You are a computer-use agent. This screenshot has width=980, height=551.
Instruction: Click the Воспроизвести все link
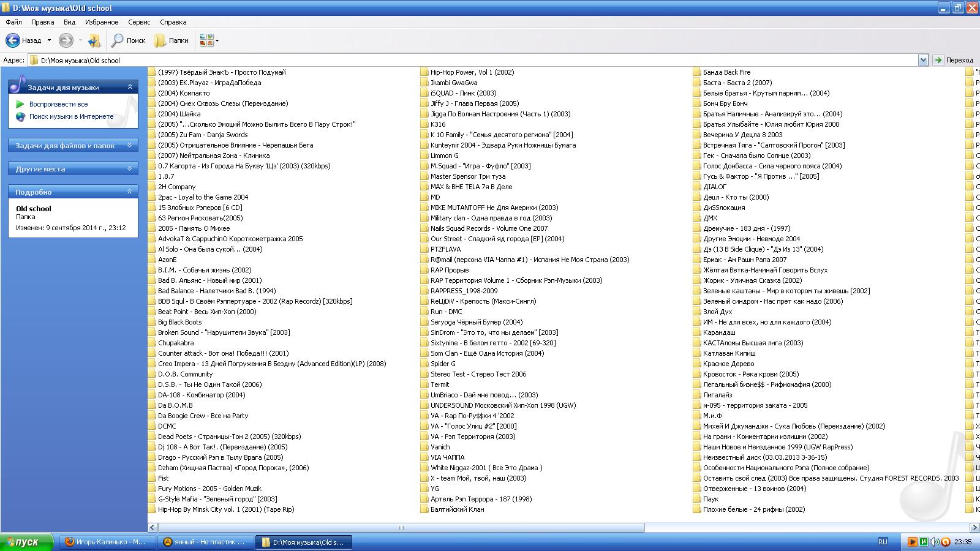(59, 104)
